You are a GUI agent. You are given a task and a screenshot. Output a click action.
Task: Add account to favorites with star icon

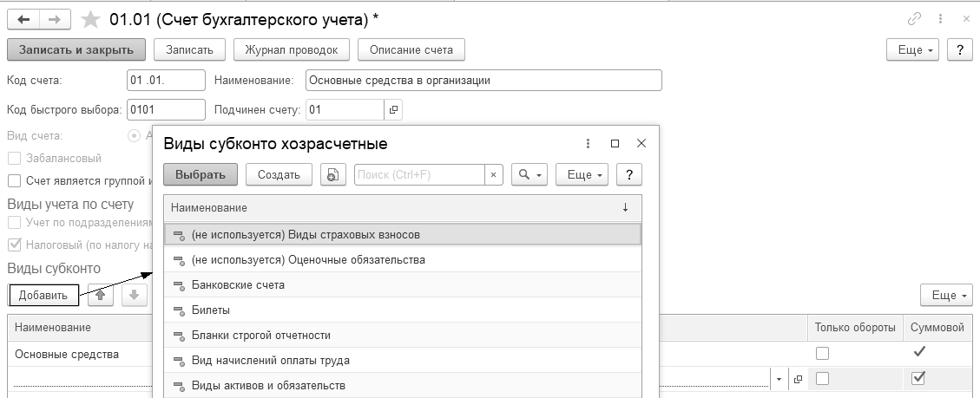89,19
